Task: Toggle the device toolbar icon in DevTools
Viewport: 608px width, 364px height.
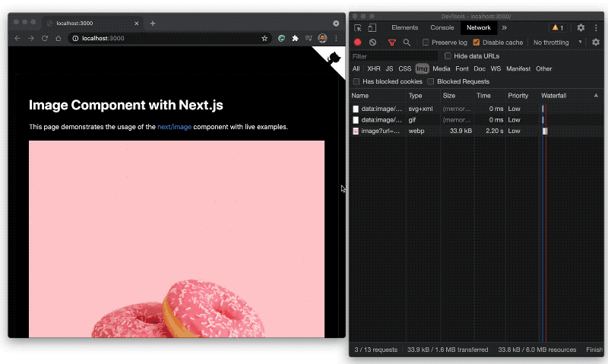Action: click(372, 28)
